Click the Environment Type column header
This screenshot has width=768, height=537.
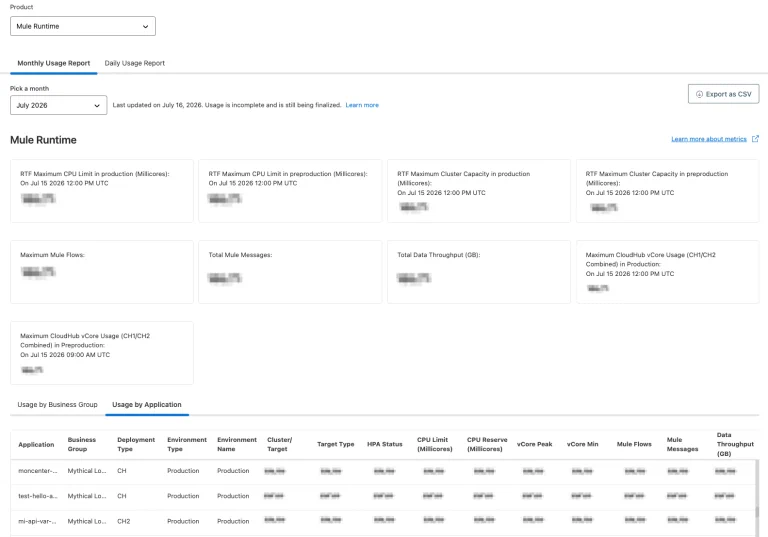point(187,444)
